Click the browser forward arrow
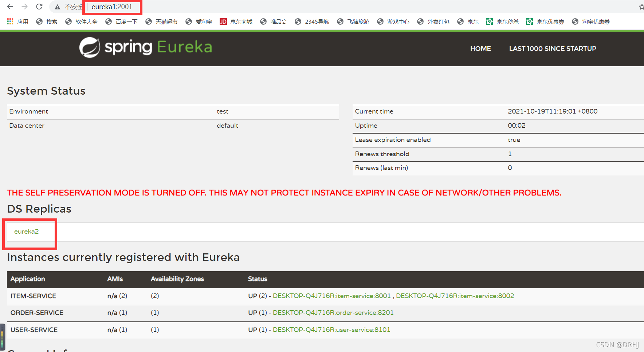Screen dimensions: 644x352 [25, 7]
